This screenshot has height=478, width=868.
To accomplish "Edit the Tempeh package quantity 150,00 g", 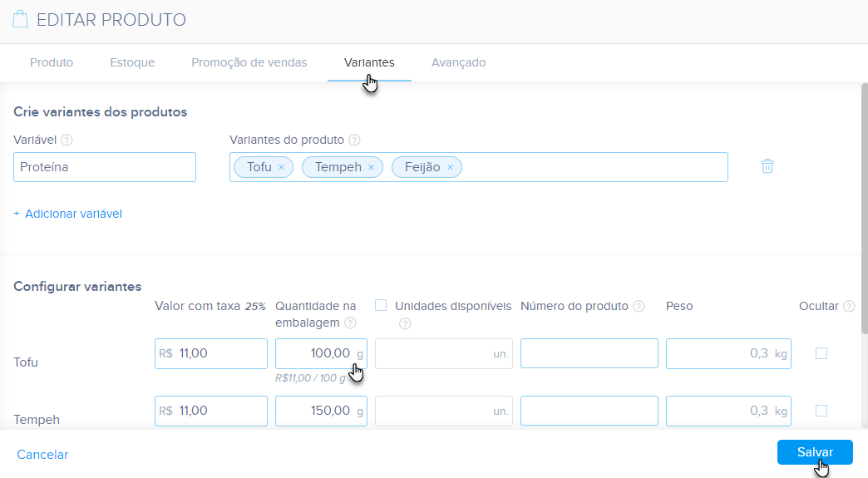I will pos(321,411).
